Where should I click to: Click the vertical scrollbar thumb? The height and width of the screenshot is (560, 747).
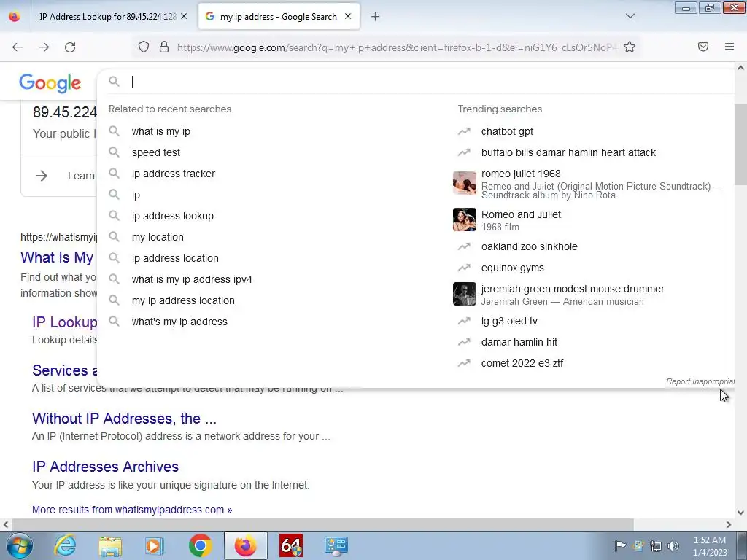click(x=740, y=143)
